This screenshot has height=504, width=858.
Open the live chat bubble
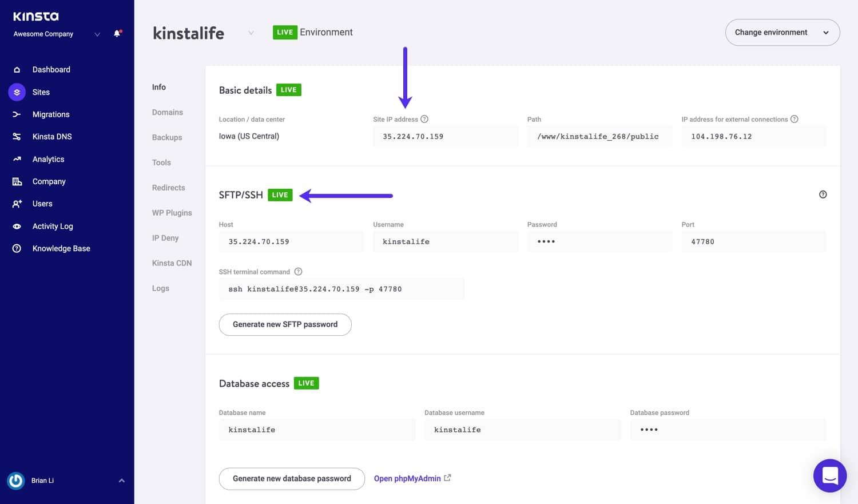pos(829,475)
